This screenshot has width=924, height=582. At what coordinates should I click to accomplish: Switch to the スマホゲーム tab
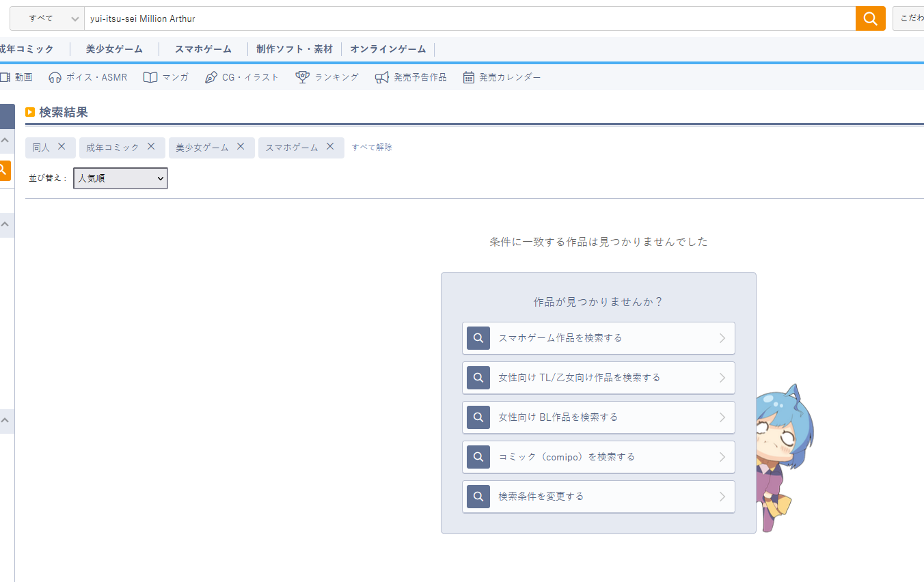click(203, 49)
